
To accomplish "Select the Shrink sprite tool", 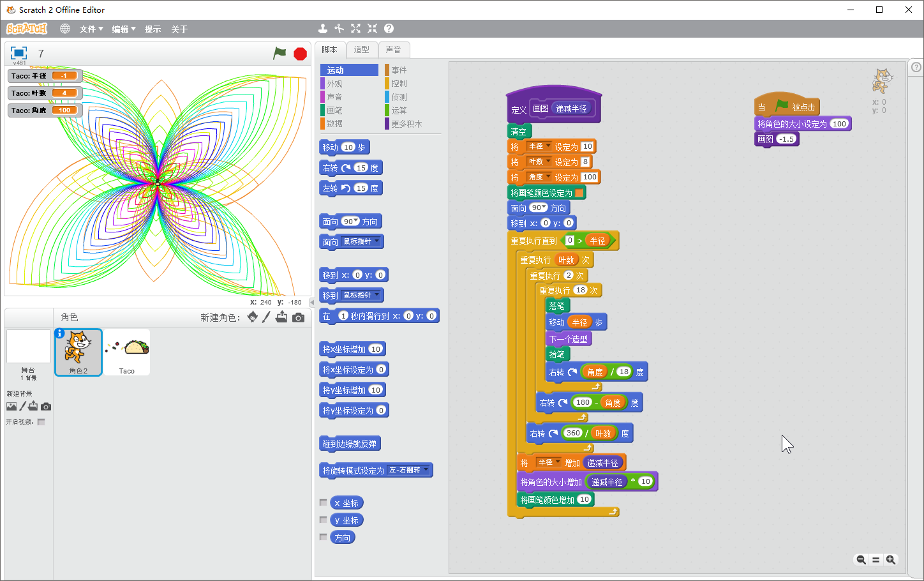I will pos(373,29).
